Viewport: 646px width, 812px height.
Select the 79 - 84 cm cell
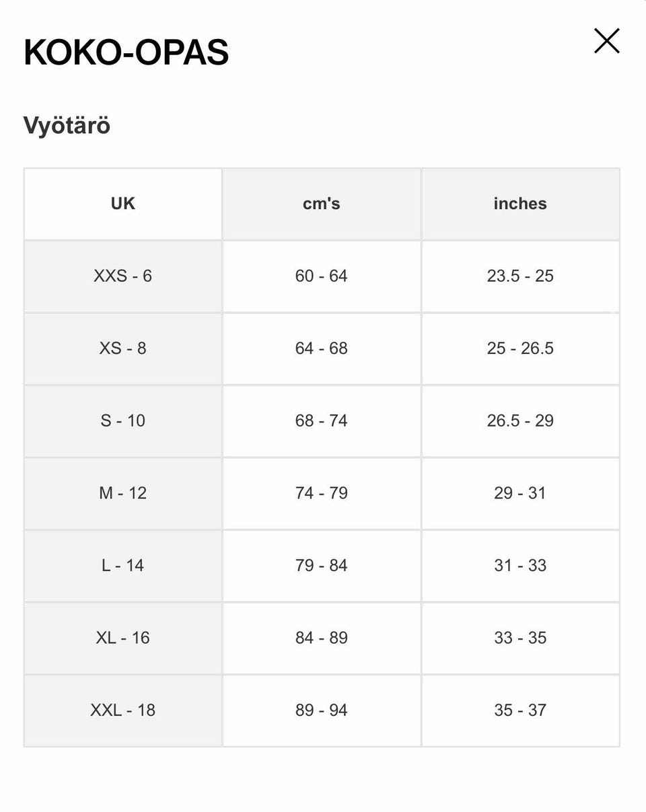(322, 566)
